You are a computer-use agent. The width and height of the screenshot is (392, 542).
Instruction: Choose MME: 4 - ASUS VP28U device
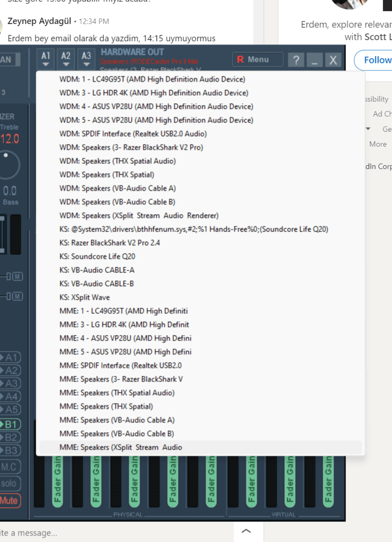pyautogui.click(x=200, y=338)
